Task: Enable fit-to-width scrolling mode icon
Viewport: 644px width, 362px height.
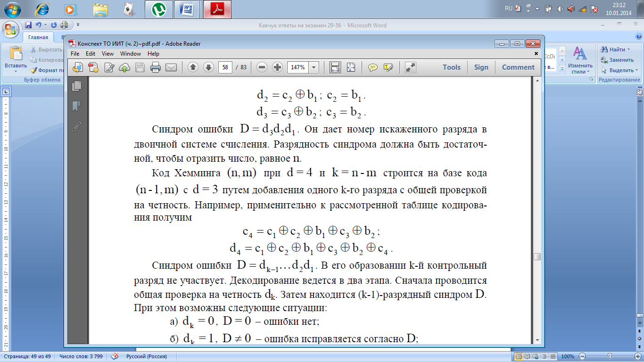Action: pyautogui.click(x=335, y=67)
